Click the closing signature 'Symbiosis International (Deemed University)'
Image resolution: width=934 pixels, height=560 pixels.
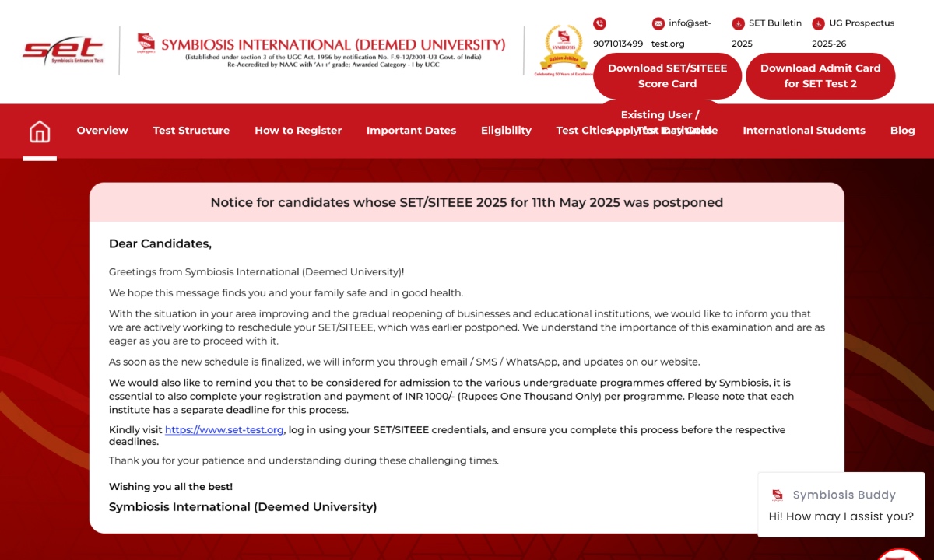point(243,507)
